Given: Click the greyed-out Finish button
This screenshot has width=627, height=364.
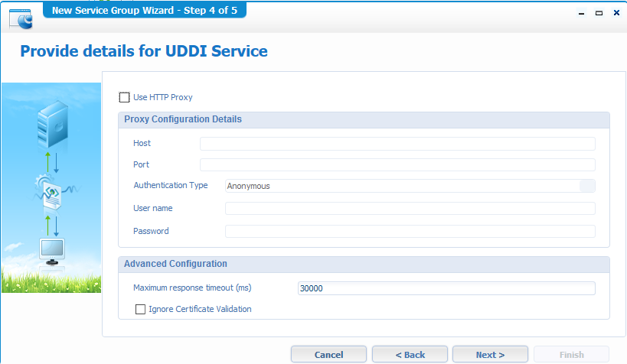Looking at the screenshot, I should click(571, 355).
